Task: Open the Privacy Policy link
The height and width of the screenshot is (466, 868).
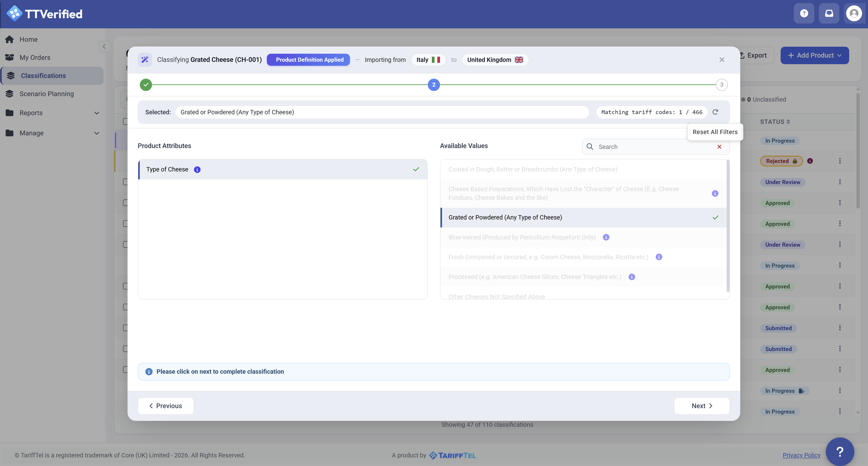Action: [x=801, y=455]
